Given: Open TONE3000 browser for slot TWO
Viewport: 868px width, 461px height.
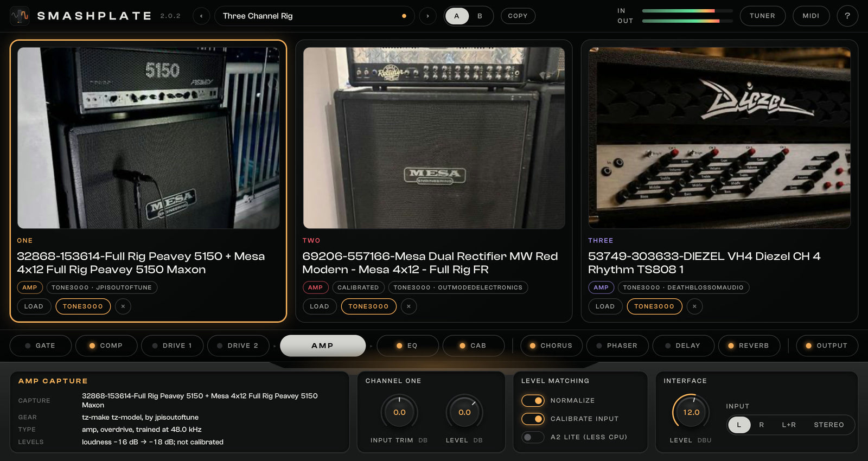Looking at the screenshot, I should pyautogui.click(x=369, y=306).
